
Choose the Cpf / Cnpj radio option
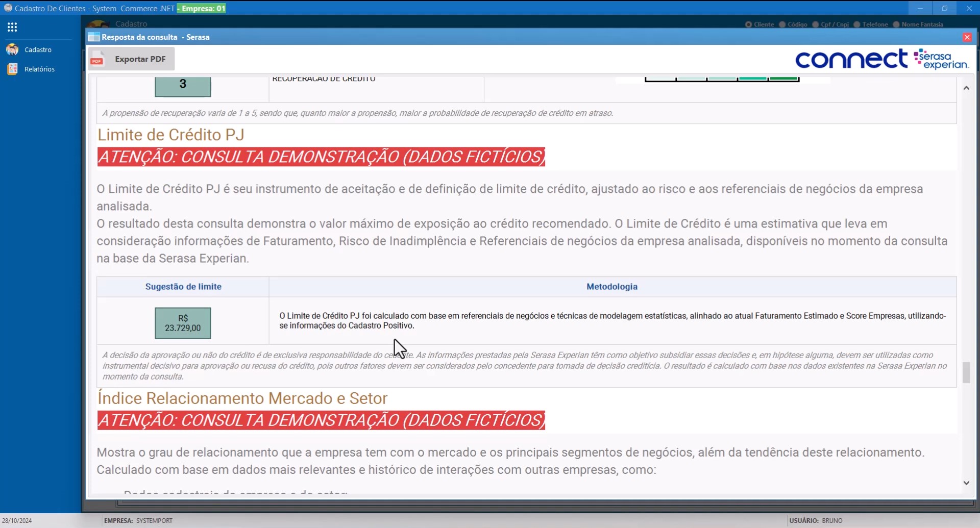tap(815, 24)
